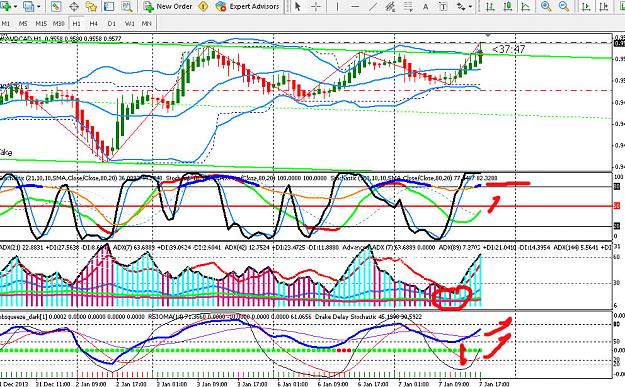Switch chart to bar chart style
The height and width of the screenshot is (387, 625).
[x=490, y=6]
